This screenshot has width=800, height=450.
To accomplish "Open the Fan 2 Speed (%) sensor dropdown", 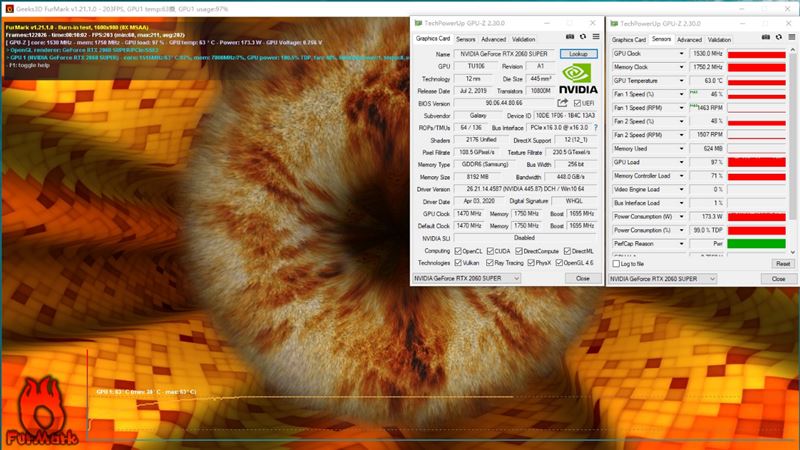I will pos(681,121).
